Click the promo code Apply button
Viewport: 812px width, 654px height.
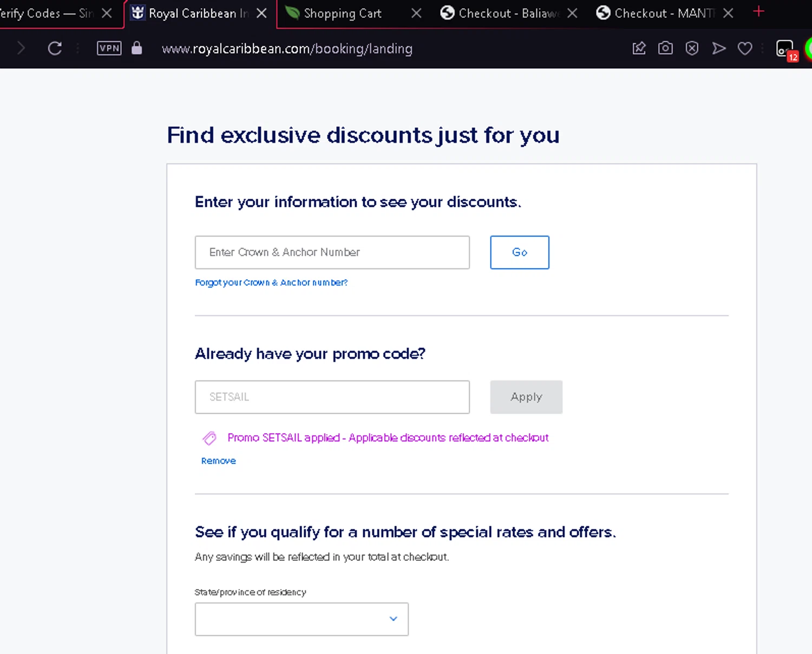[x=526, y=397]
